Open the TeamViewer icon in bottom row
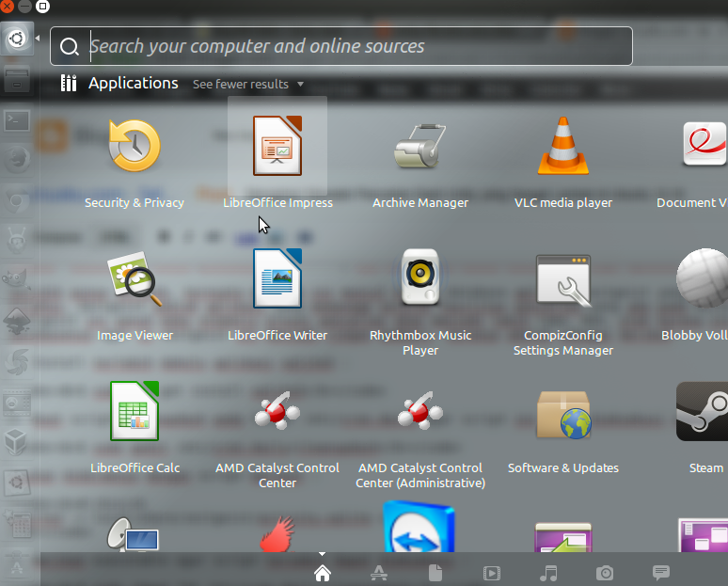This screenshot has width=728, height=586. (x=419, y=527)
